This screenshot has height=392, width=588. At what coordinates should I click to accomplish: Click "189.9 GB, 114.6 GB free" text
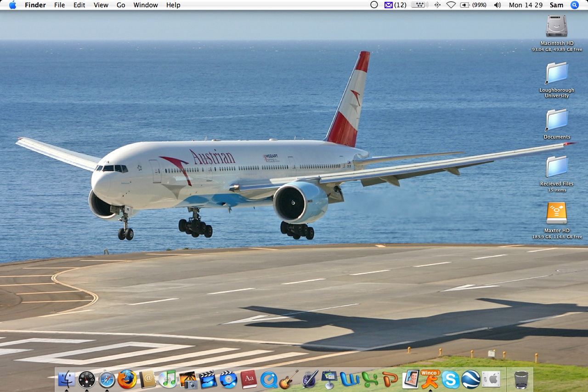click(557, 237)
